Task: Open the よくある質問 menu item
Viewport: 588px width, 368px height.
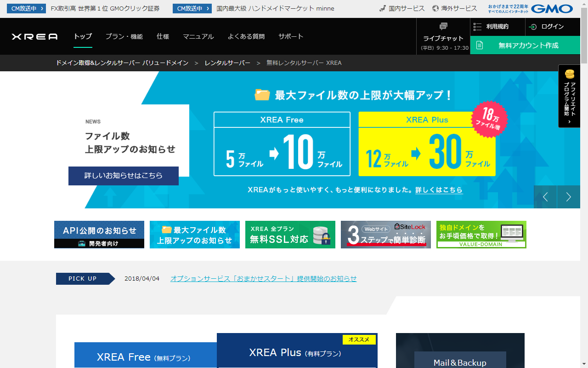Action: [x=246, y=36]
